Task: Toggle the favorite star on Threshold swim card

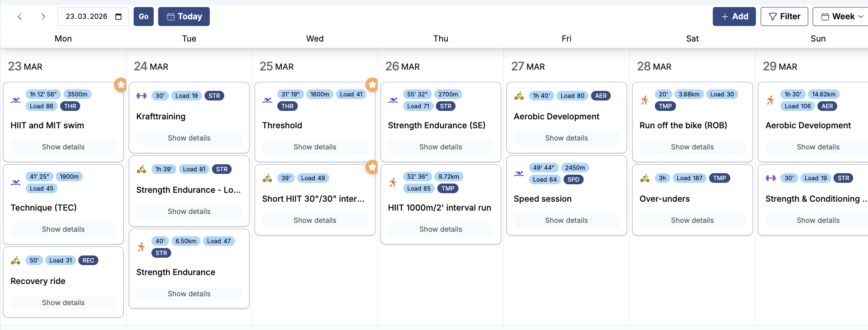Action: click(x=372, y=85)
